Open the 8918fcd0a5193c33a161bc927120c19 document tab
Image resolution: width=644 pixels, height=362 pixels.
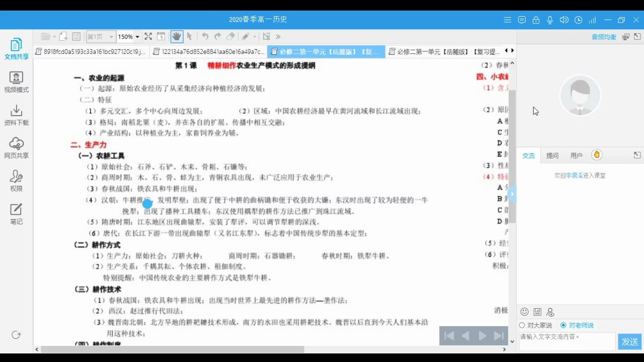pyautogui.click(x=91, y=52)
